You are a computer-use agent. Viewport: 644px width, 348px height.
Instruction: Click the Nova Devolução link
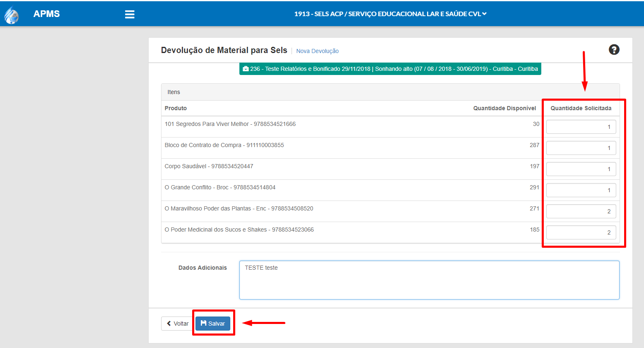pyautogui.click(x=317, y=51)
